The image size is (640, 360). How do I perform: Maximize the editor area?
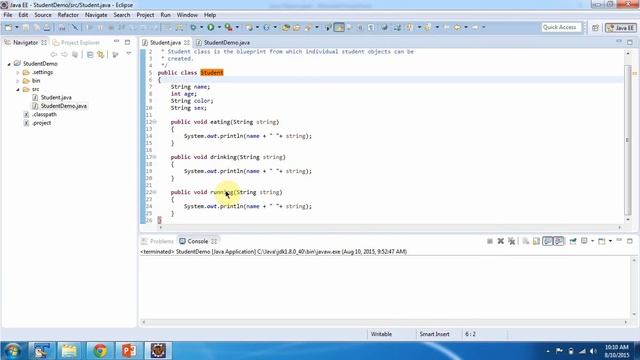point(630,42)
